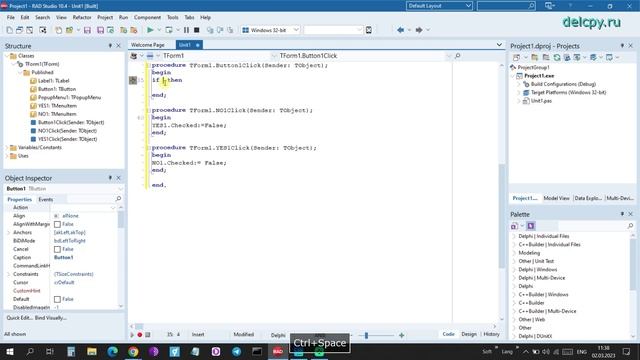Run the project with the green play icon

point(150,30)
